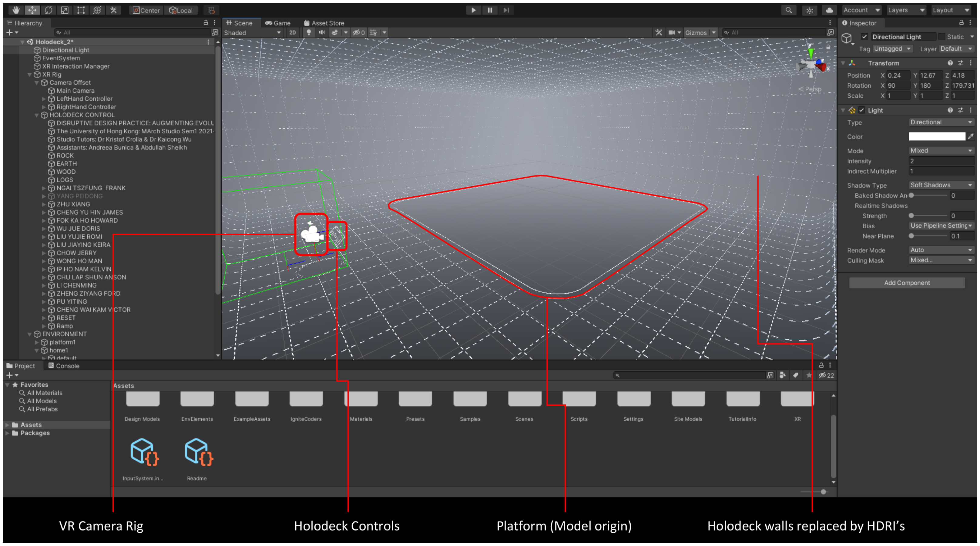This screenshot has width=980, height=546.
Task: Toggle the Static checkbox
Action: click(x=941, y=36)
